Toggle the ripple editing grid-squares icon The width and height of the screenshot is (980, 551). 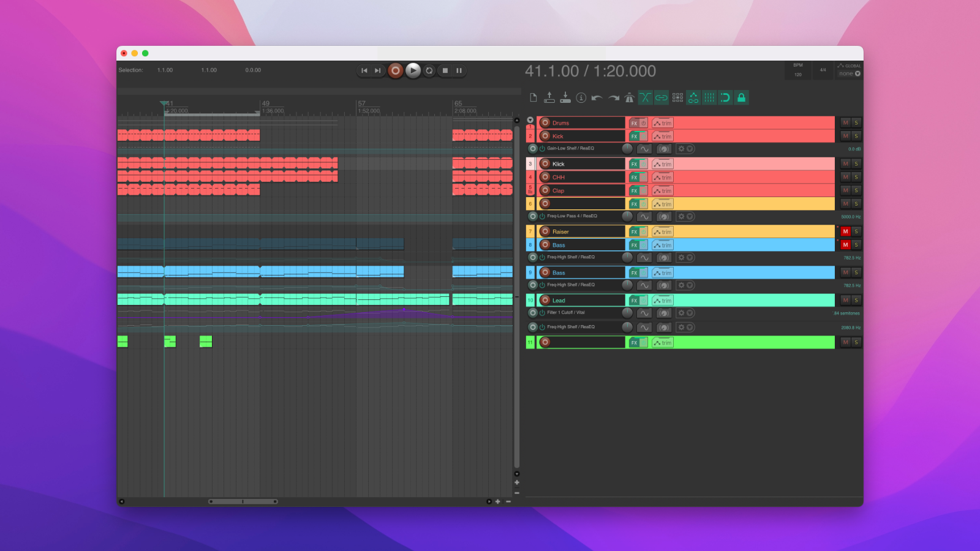coord(677,97)
